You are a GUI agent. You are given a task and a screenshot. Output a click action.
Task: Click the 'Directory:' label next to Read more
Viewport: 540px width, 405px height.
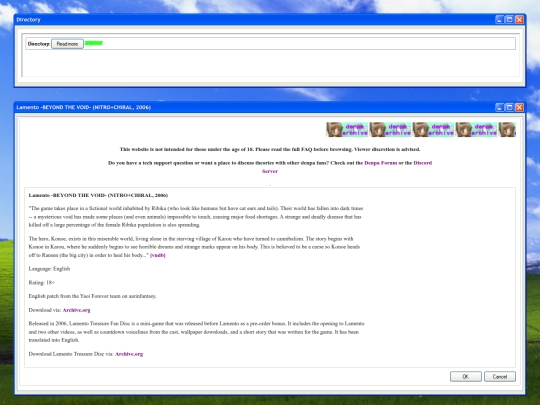click(x=39, y=44)
